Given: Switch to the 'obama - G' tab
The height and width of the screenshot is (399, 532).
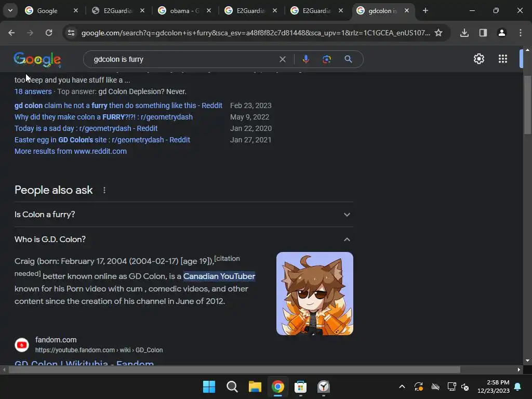Looking at the screenshot, I should tap(184, 10).
